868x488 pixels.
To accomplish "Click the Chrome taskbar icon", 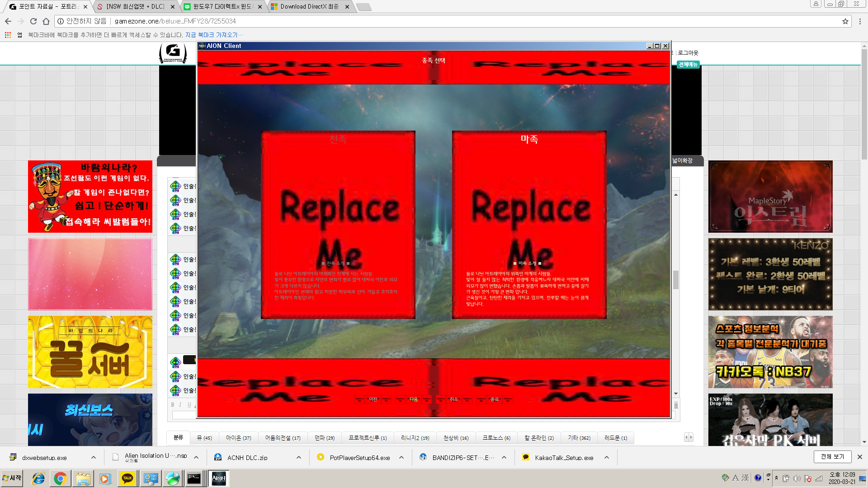I will point(60,478).
